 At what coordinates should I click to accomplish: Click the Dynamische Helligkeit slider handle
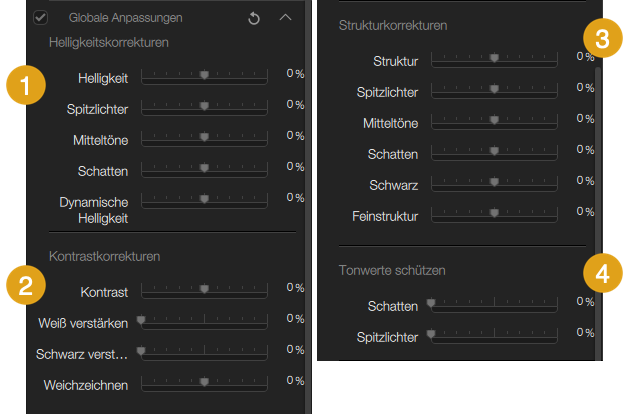pyautogui.click(x=204, y=199)
